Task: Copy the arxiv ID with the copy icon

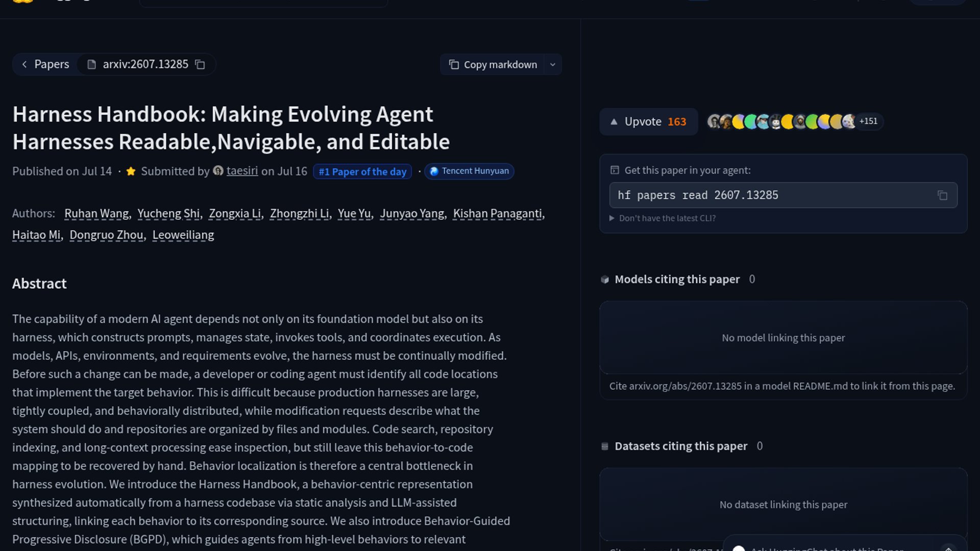Action: click(200, 64)
